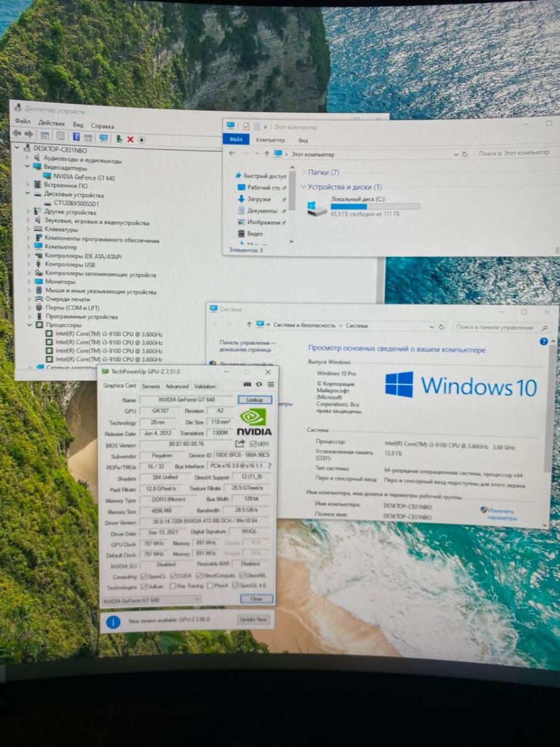
Task: Click the Update Now button
Action: click(x=253, y=619)
